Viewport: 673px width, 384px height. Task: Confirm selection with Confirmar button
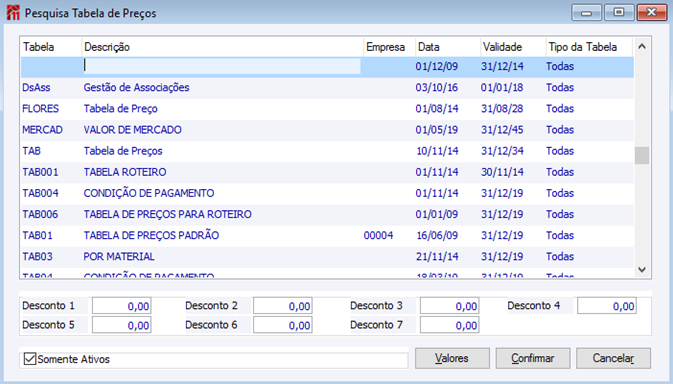[533, 358]
